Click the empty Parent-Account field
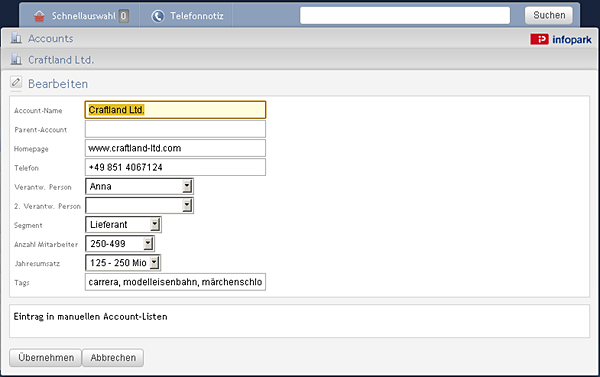 click(175, 129)
